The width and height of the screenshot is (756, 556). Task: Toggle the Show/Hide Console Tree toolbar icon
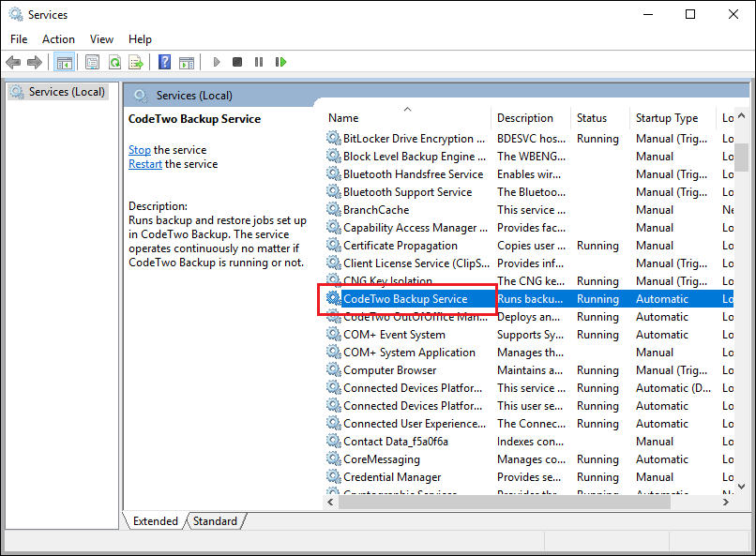coord(64,62)
